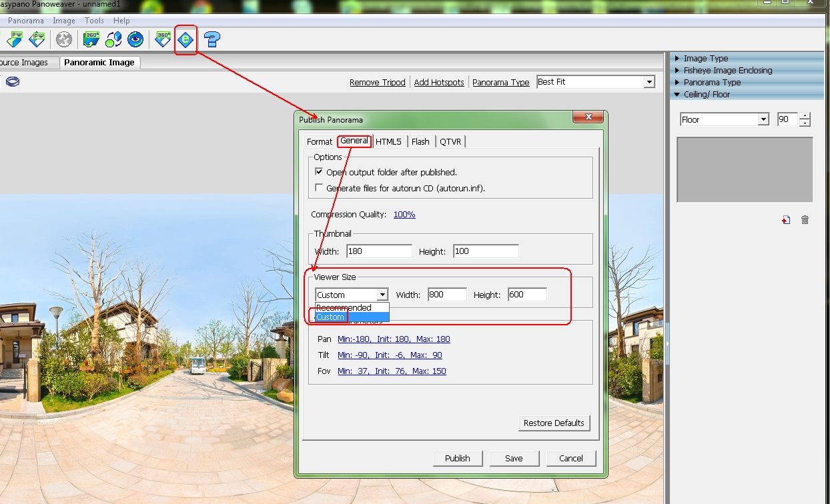Image resolution: width=830 pixels, height=504 pixels.
Task: Enable 'Generate files for autorun CD'
Action: tap(319, 188)
